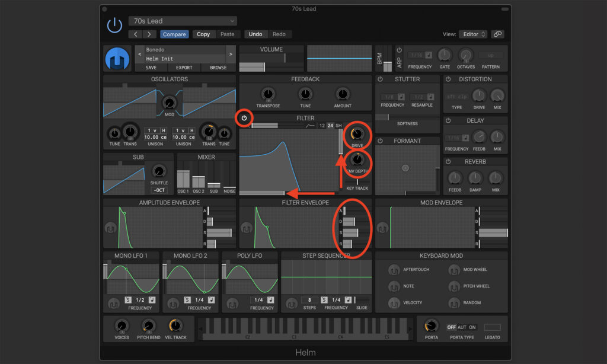The width and height of the screenshot is (607, 364).
Task: Enable the Distortion power button
Action: click(x=448, y=79)
